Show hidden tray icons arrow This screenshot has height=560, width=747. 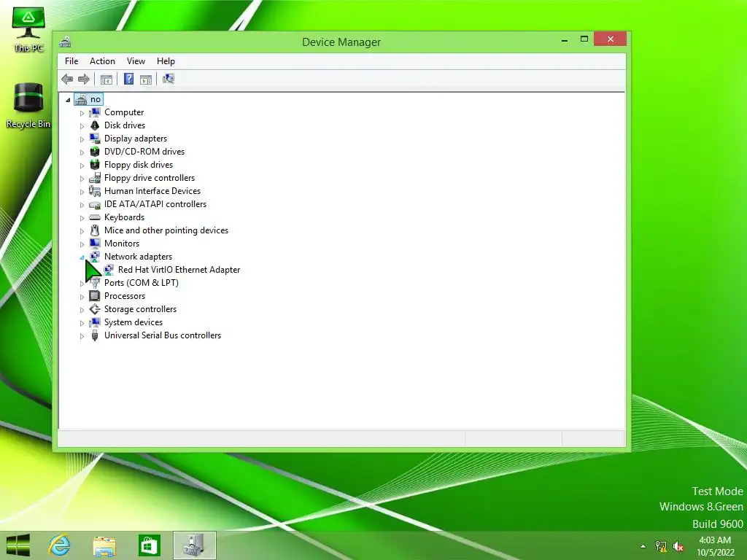tap(643, 546)
